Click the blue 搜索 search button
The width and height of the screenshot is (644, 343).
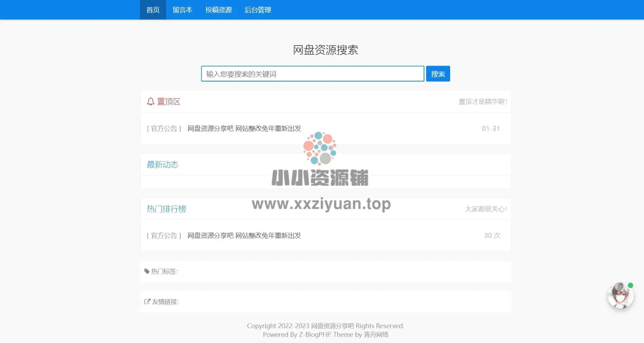(438, 74)
